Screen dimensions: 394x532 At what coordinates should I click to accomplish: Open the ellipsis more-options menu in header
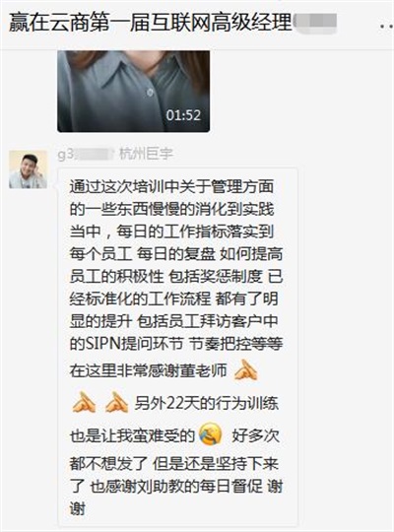tap(386, 25)
